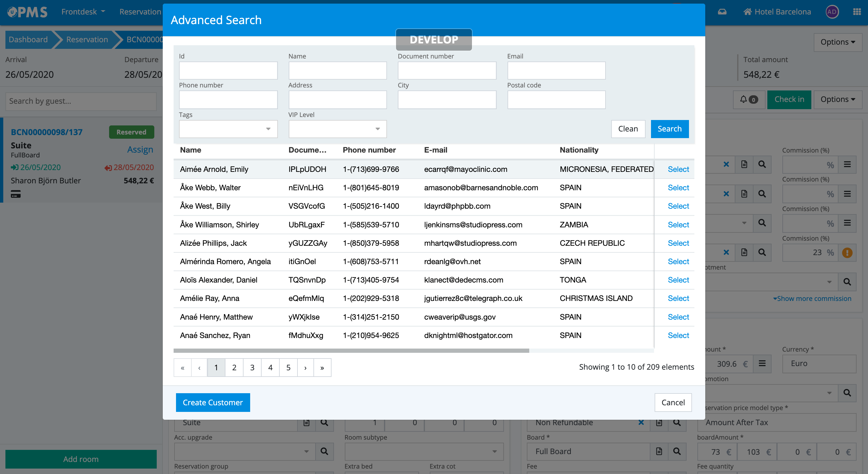The image size is (868, 474).
Task: Go to results page 3
Action: tap(252, 368)
